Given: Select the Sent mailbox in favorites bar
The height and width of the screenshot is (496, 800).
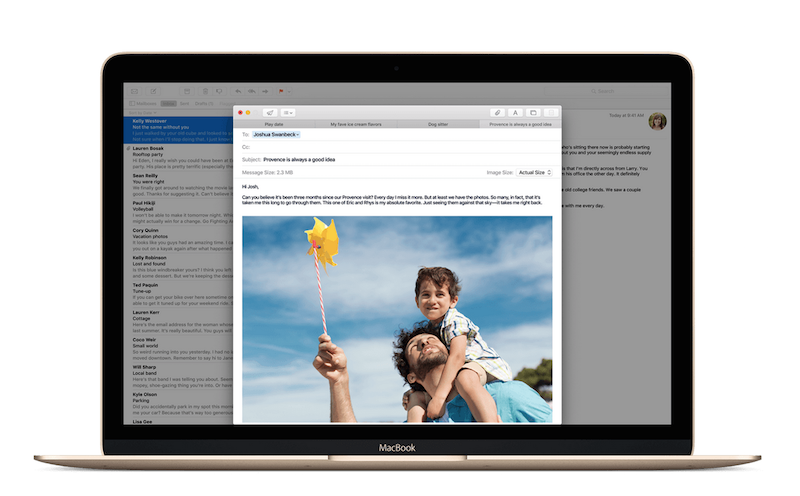Looking at the screenshot, I should click(x=185, y=103).
